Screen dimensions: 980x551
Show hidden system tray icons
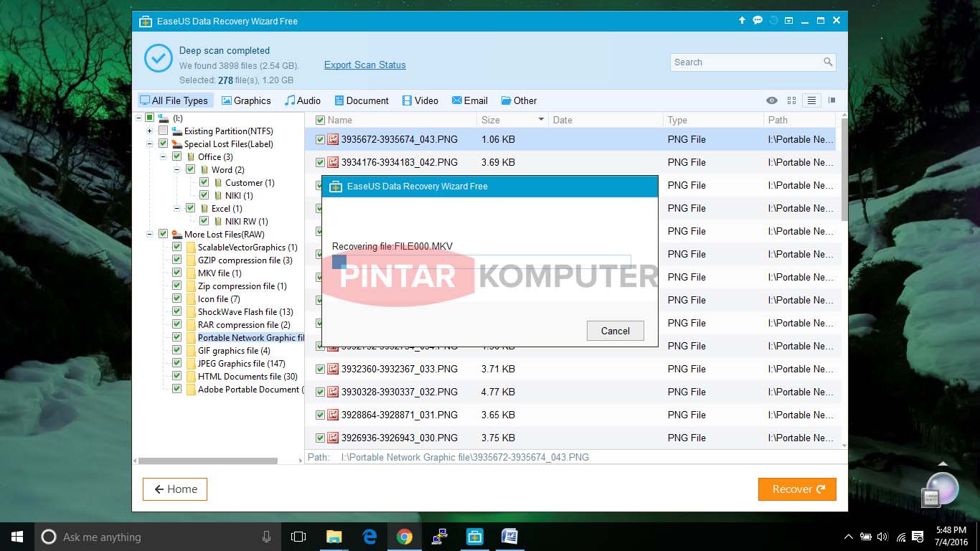point(848,537)
